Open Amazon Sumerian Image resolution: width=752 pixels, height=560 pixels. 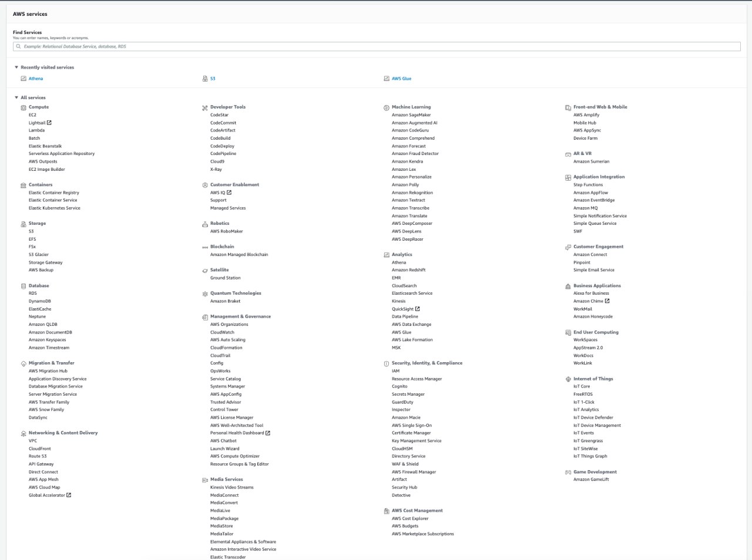[x=592, y=161]
